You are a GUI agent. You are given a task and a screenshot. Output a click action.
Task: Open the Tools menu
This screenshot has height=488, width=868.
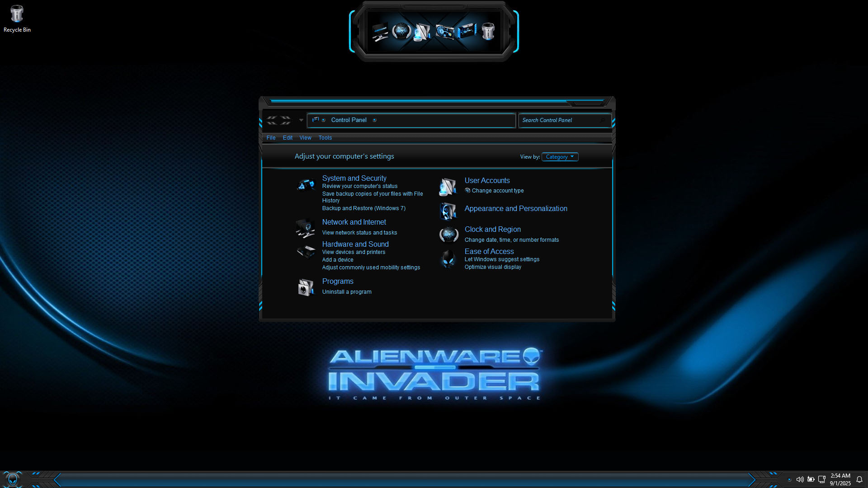pyautogui.click(x=325, y=138)
